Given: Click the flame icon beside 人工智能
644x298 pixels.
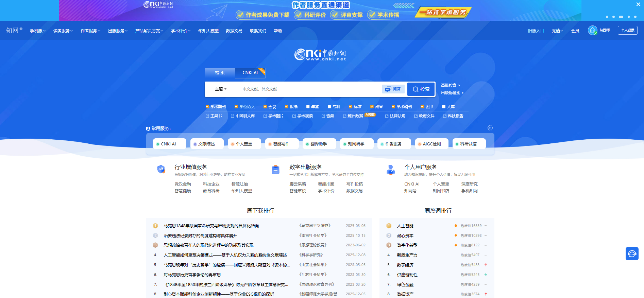Looking at the screenshot, I should pyautogui.click(x=456, y=226).
